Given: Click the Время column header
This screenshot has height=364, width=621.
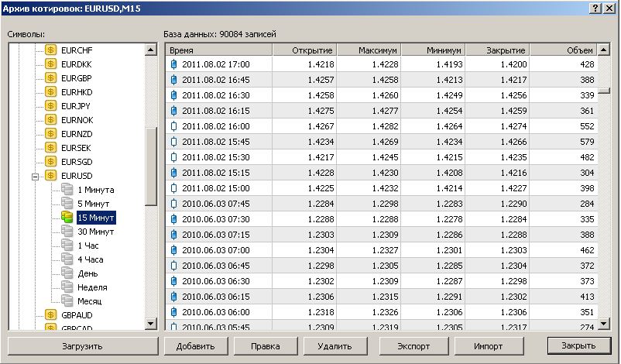Looking at the screenshot, I should (219, 50).
